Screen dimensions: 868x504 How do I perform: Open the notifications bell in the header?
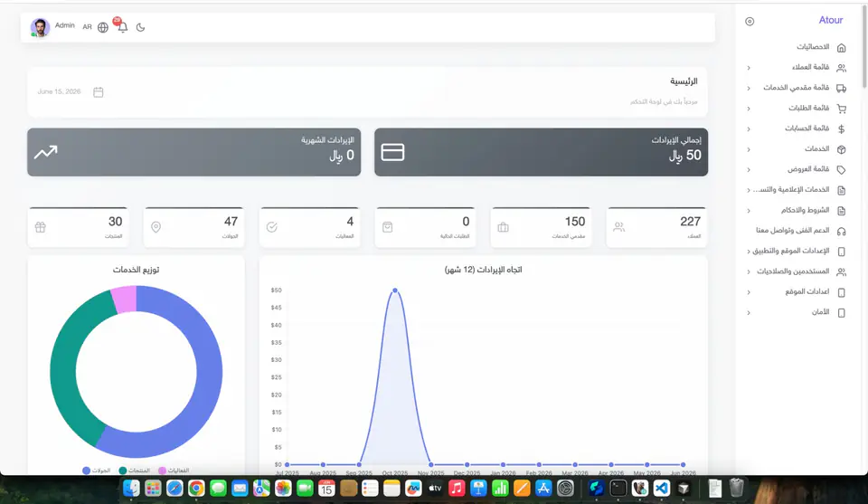(x=122, y=26)
